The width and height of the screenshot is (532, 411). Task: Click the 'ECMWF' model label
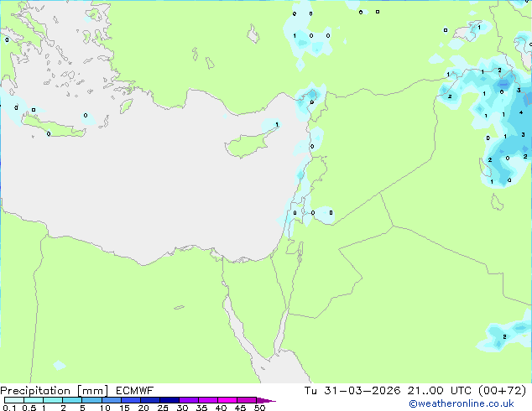coord(135,391)
